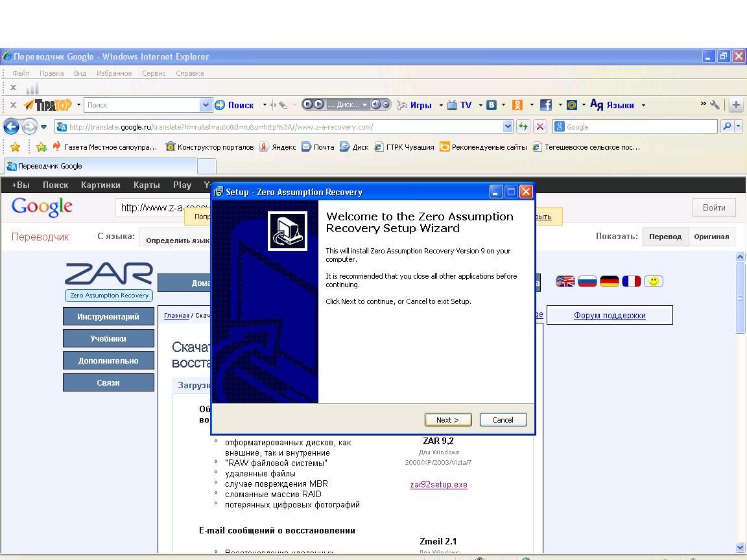Click Инструментарий sidebar button

(109, 317)
